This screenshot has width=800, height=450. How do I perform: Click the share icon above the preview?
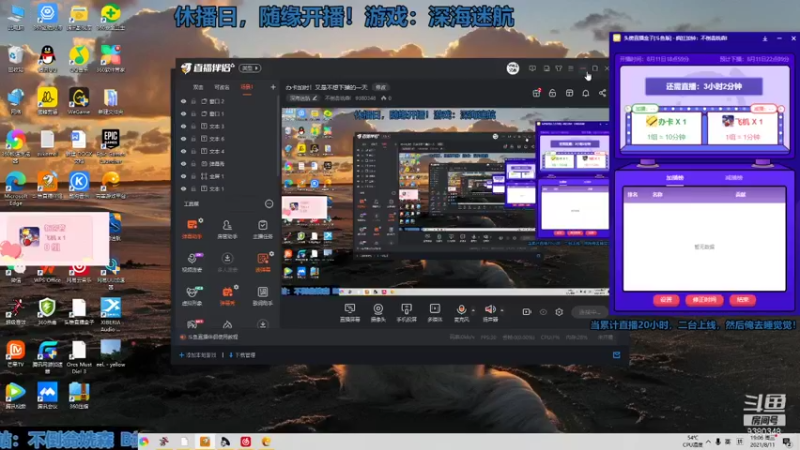pyautogui.click(x=603, y=93)
